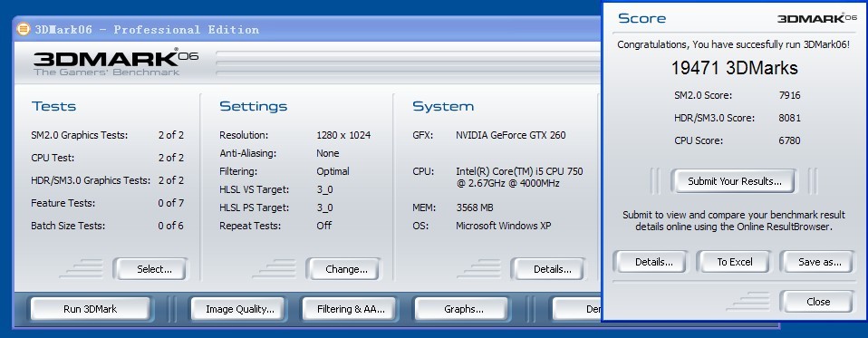Click the Tests section heading
Viewport: 868px width, 338px height.
point(53,106)
